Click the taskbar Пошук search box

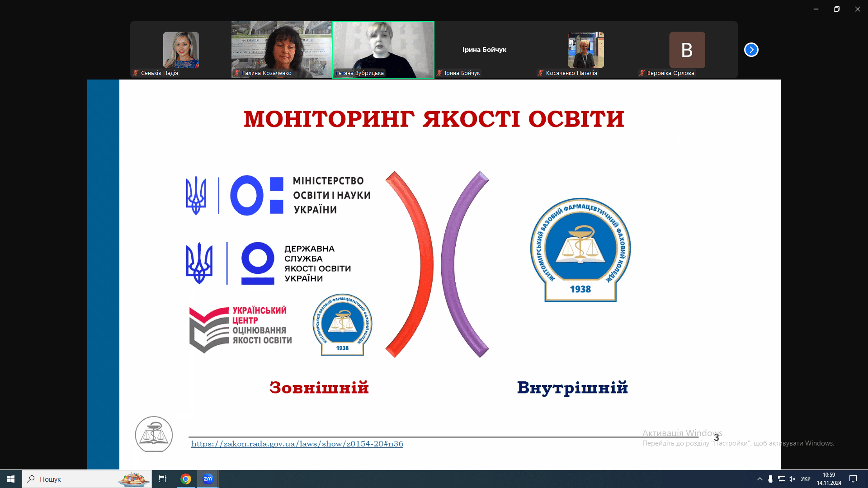click(x=87, y=479)
